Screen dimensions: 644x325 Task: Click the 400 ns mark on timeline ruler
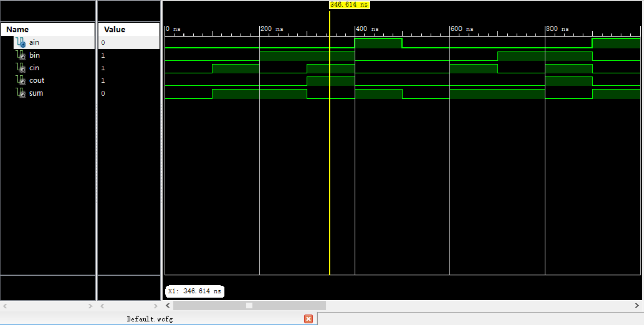click(x=361, y=29)
